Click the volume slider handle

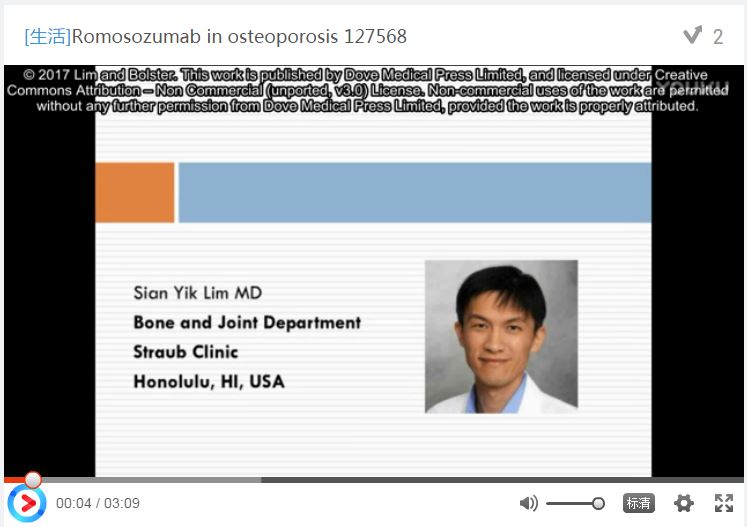pyautogui.click(x=598, y=503)
